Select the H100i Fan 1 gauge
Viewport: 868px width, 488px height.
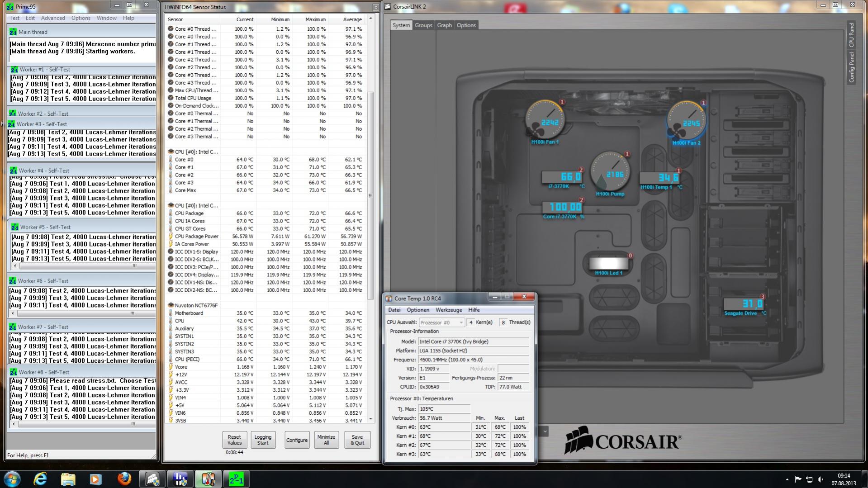[545, 120]
